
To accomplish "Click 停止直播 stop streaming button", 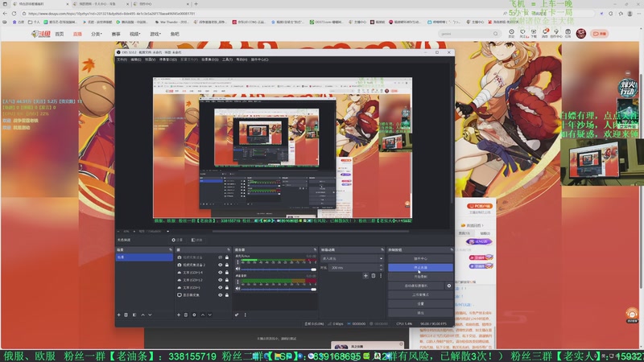I will (420, 268).
